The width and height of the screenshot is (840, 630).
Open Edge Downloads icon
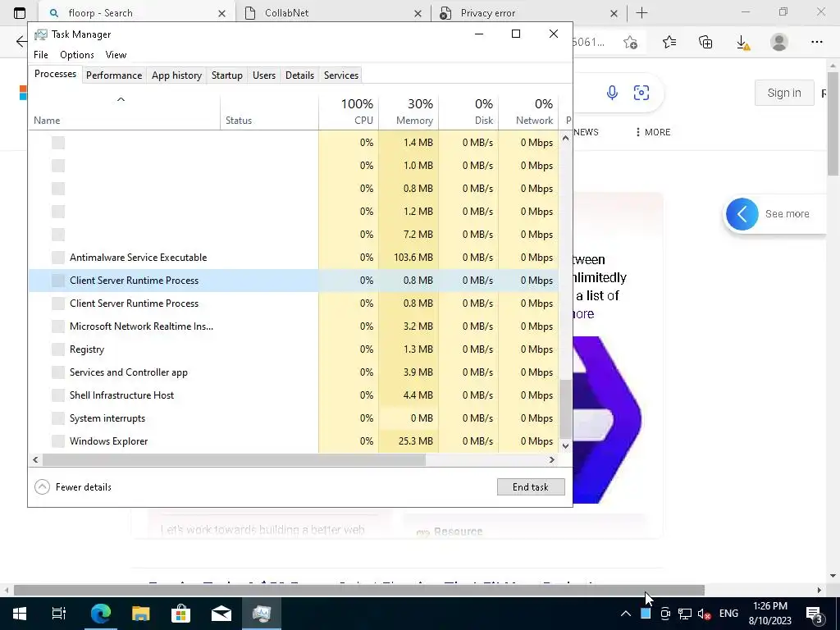(x=742, y=43)
